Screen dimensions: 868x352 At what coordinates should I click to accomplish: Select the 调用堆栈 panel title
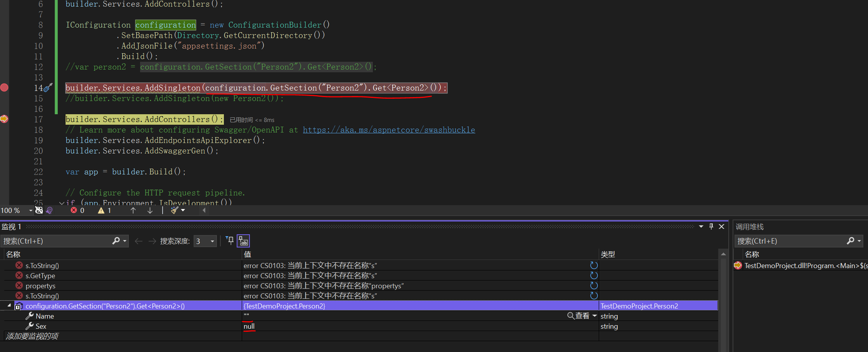749,227
